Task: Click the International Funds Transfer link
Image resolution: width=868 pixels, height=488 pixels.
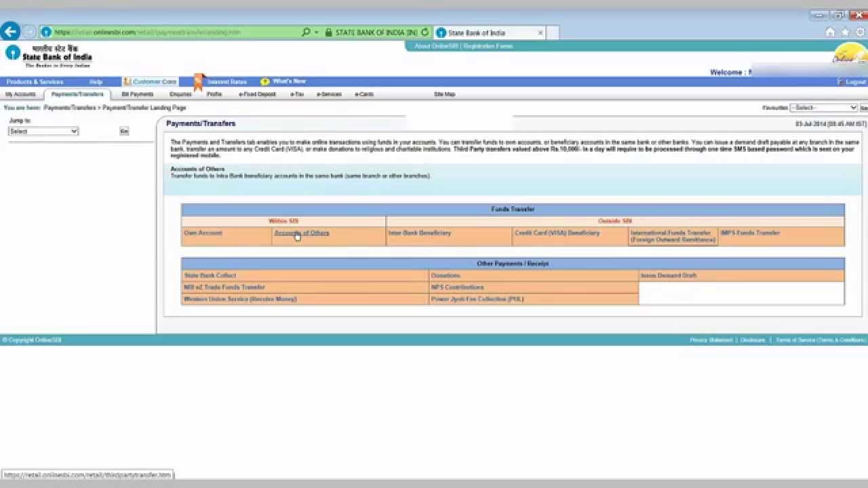Action: [673, 236]
